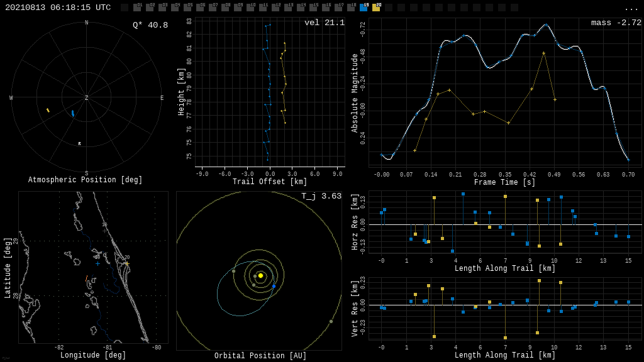
Task: Click the W compass label
Action: (x=11, y=97)
